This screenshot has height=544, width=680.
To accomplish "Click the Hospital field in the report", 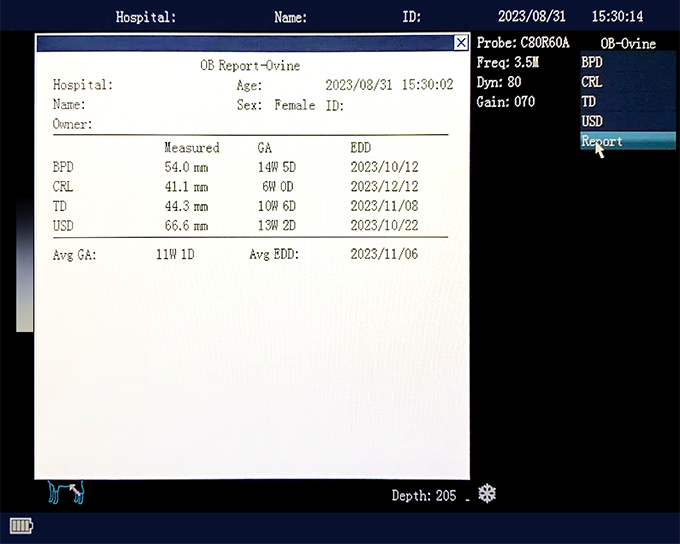I will click(x=83, y=86).
